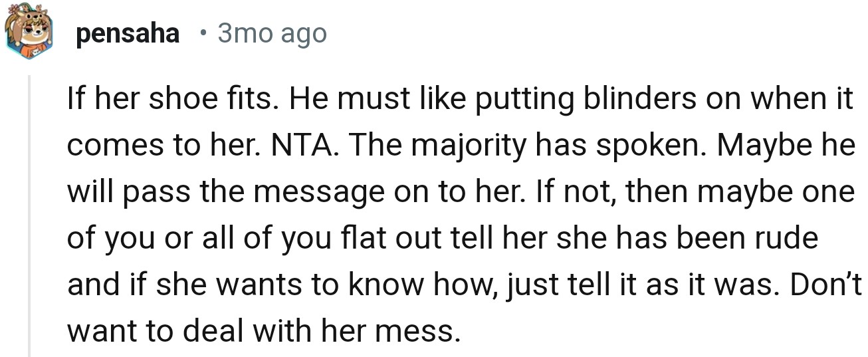Screen dimensions: 868x357
Task: Click the word 'rude' in the comment
Action: click(788, 239)
